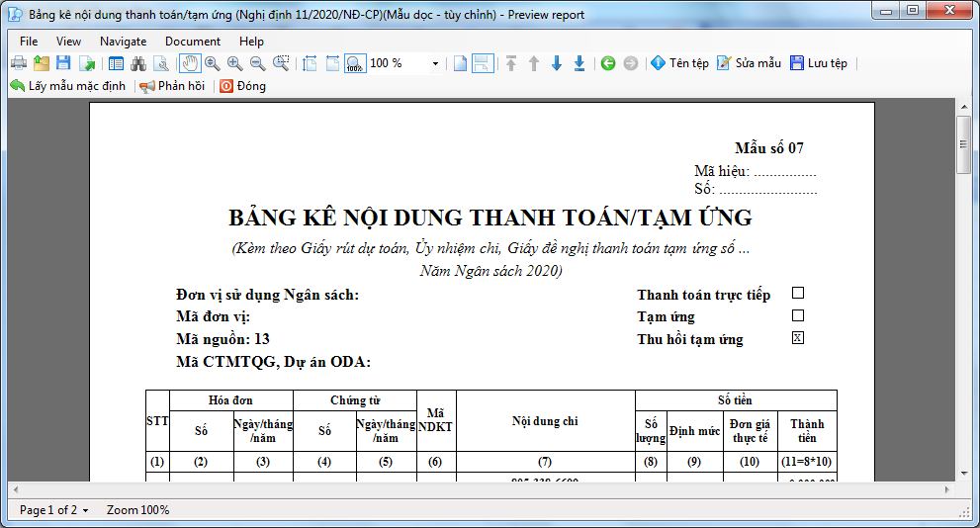Click the Mẫu số 07 heading

(768, 148)
